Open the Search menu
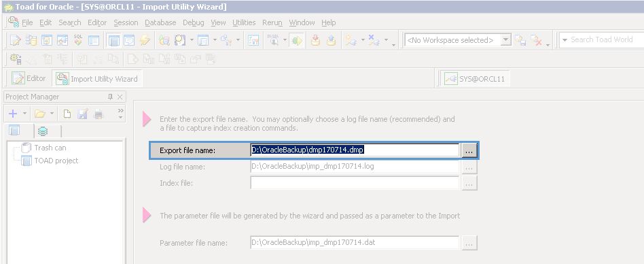 [x=70, y=22]
